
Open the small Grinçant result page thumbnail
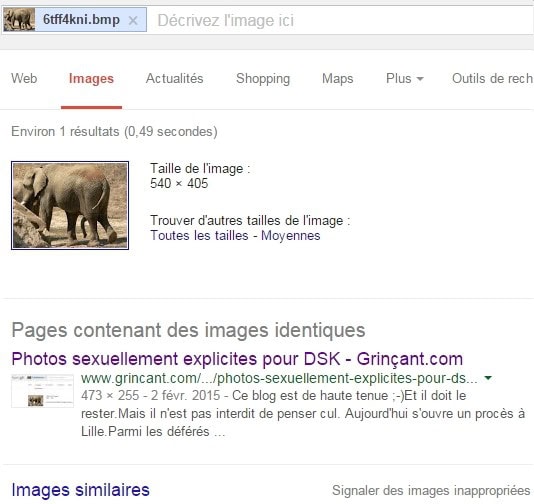coord(43,391)
